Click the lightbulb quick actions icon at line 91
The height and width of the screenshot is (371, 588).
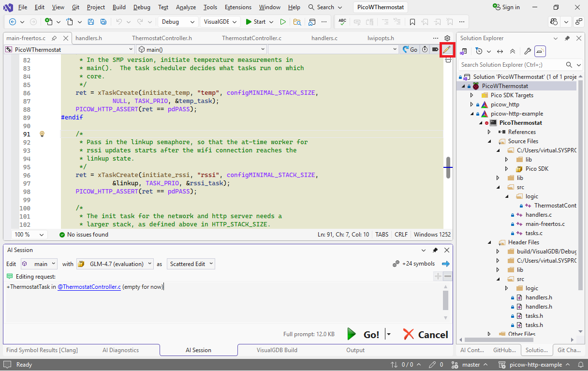click(x=42, y=134)
